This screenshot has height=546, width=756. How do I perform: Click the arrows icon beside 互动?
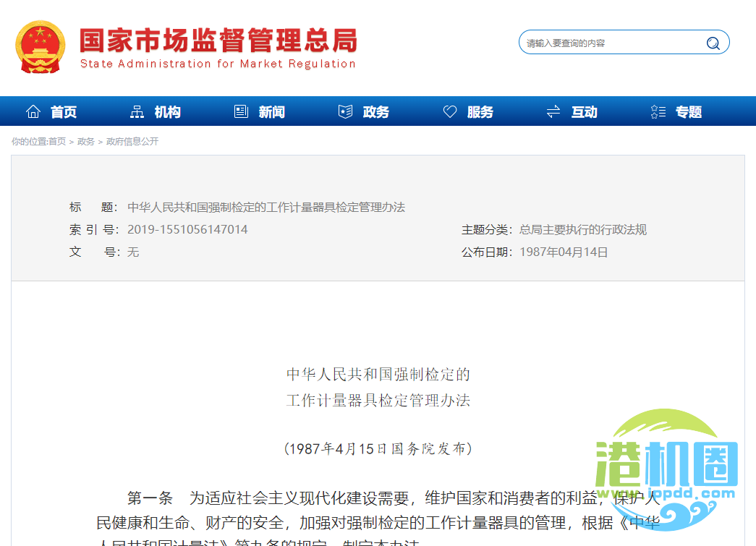[x=553, y=111]
